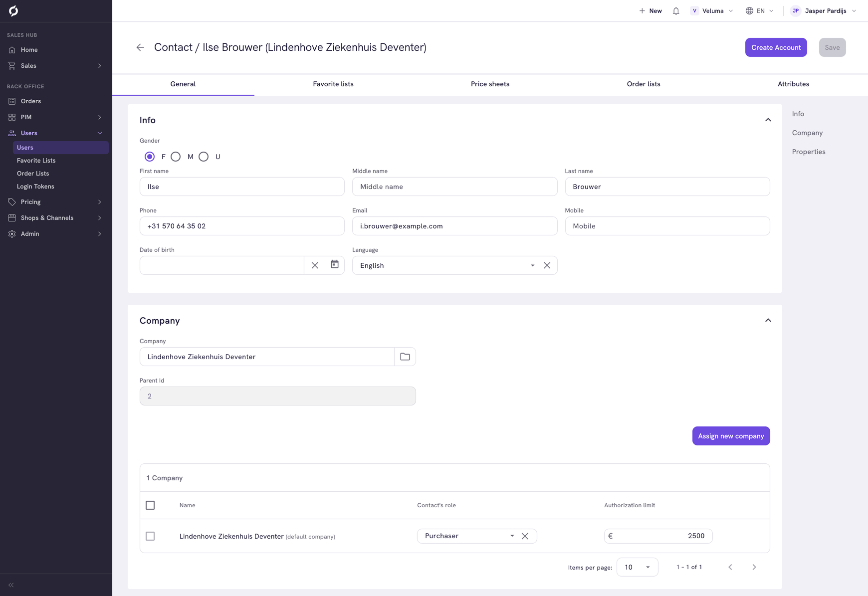Switch to the Favorite lists tab

coord(333,84)
